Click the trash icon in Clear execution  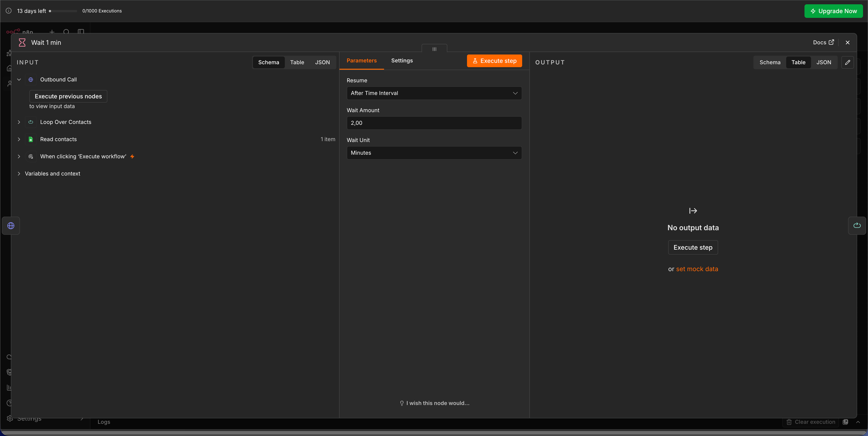789,422
